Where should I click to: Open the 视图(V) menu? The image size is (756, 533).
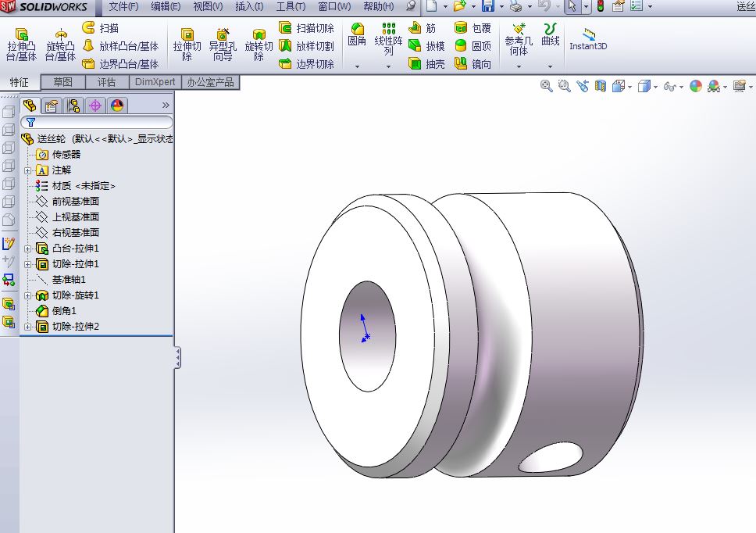208,7
